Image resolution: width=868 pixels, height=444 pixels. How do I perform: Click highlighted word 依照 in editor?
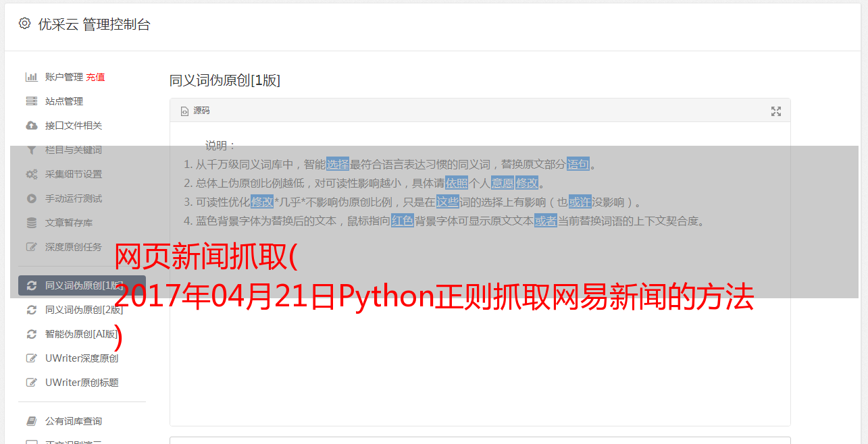tap(457, 183)
